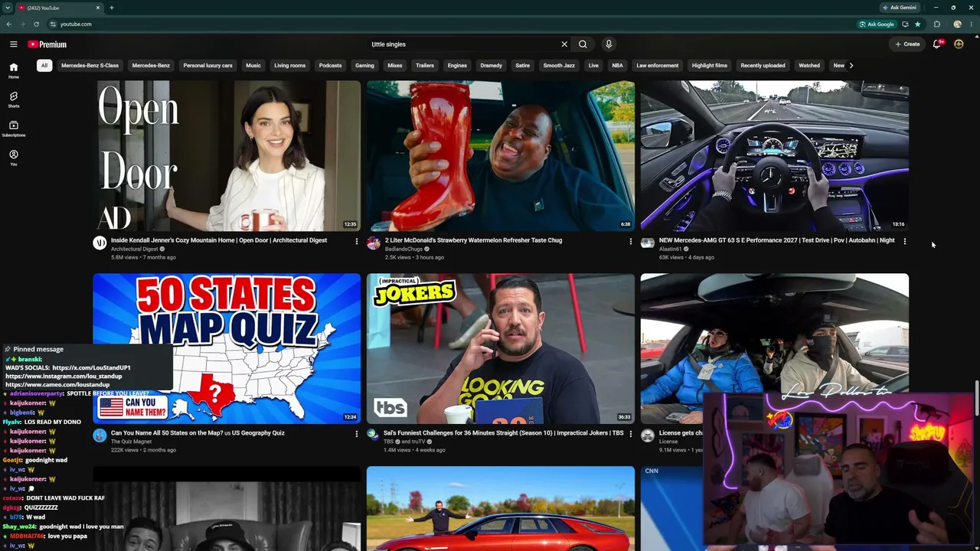The height and width of the screenshot is (551, 980).
Task: Open the YouTube guide hamburger menu
Action: (13, 44)
